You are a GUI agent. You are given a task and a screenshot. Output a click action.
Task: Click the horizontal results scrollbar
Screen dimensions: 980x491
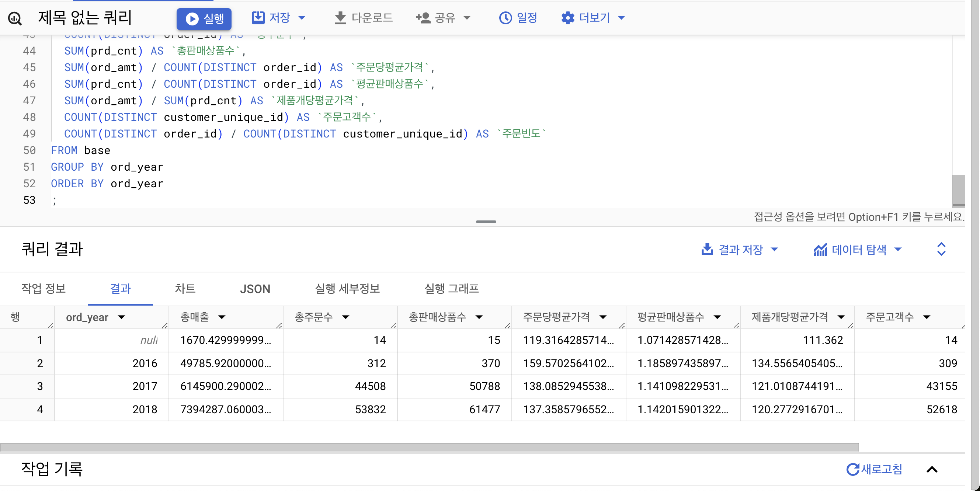click(x=429, y=447)
